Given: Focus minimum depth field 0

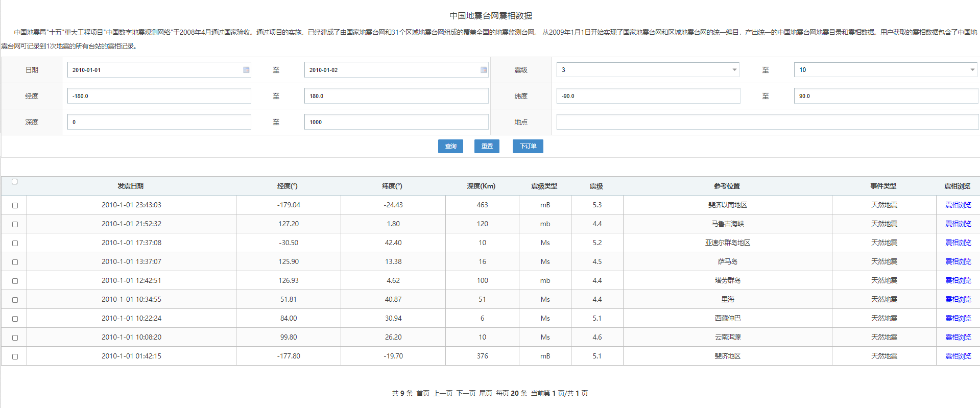Looking at the screenshot, I should (x=159, y=122).
